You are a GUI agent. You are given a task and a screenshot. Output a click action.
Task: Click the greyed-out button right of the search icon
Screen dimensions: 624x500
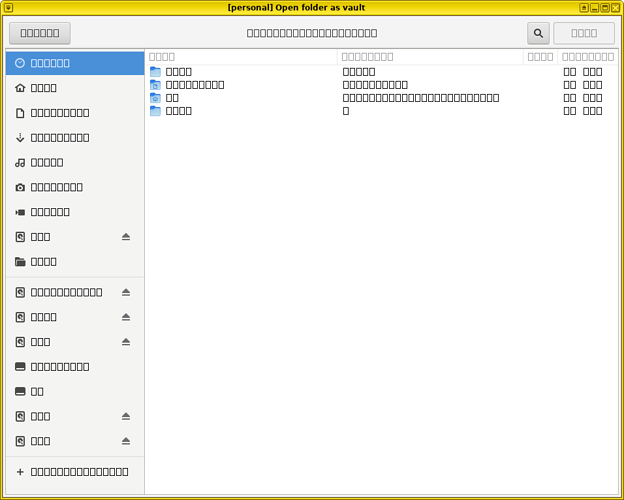[x=584, y=33]
